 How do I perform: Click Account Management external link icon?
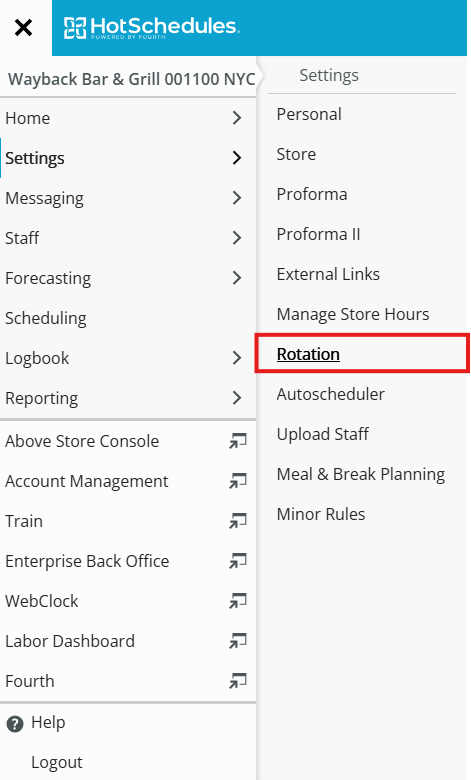[238, 481]
